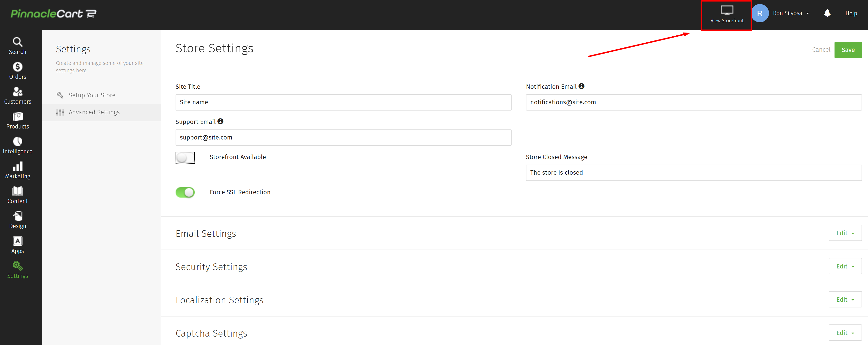The height and width of the screenshot is (345, 868).
Task: Disable Force SSL Redirection toggle
Action: point(185,192)
